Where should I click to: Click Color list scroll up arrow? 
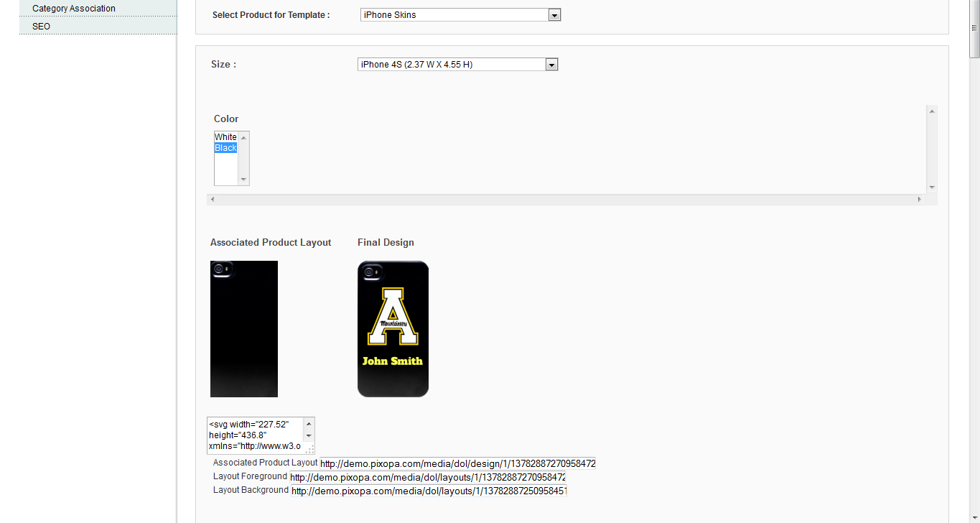click(243, 137)
